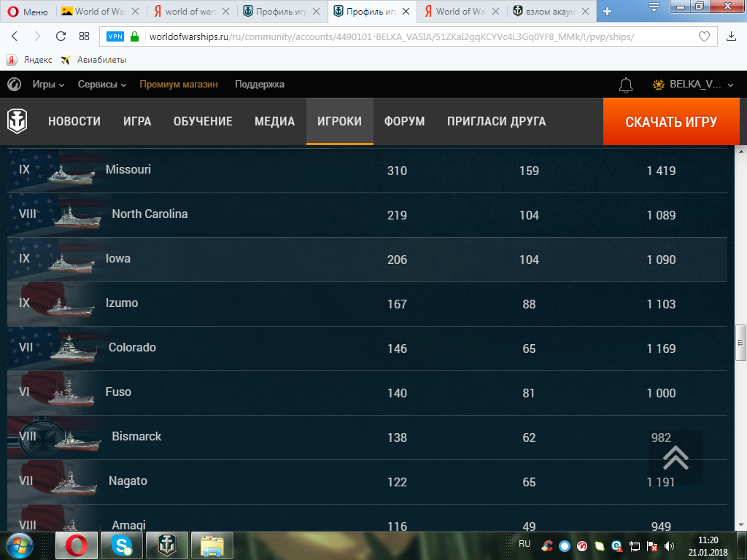747x560 pixels.
Task: Toggle the VPN badge in address bar
Action: (115, 36)
